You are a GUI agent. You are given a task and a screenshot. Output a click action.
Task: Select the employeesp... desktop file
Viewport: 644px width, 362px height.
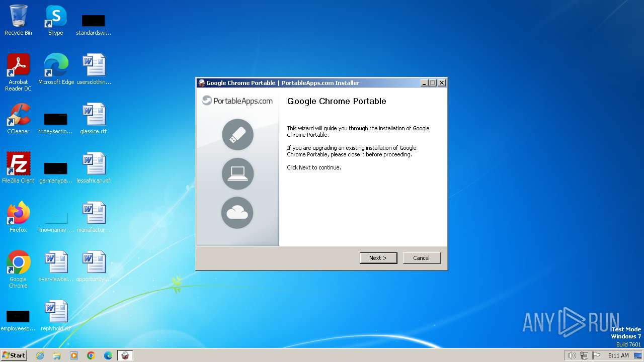point(18,320)
